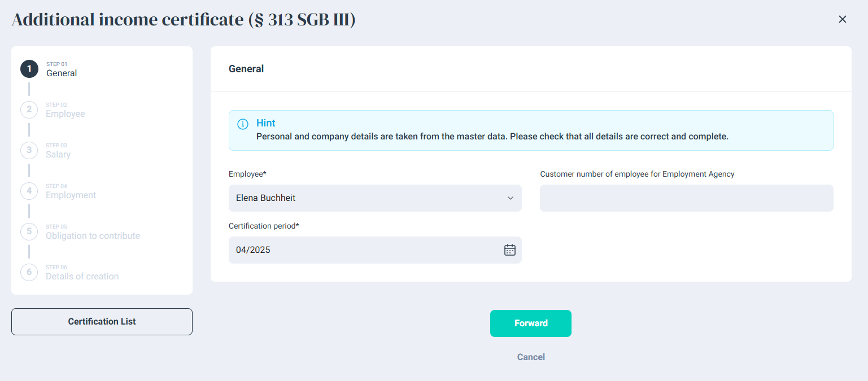Jump to the Obligation to contribute step

pos(93,236)
